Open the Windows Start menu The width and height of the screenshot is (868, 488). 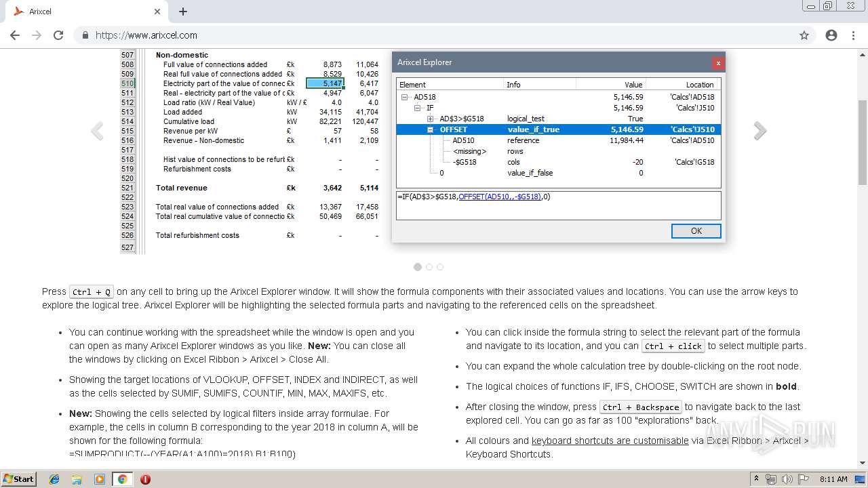pyautogui.click(x=18, y=479)
